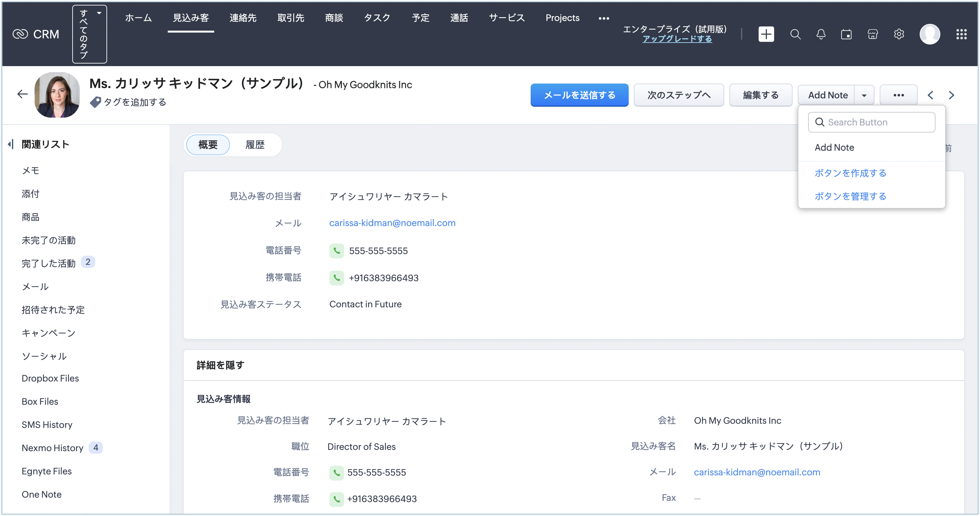Focus the Search Button input field
Viewport: 980px width, 516px height.
(x=871, y=122)
